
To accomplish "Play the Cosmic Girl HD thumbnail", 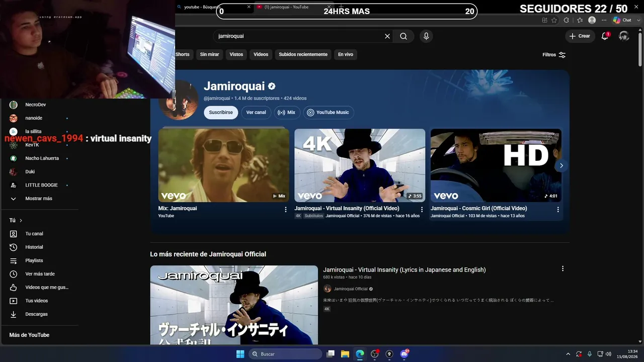I will (x=496, y=165).
